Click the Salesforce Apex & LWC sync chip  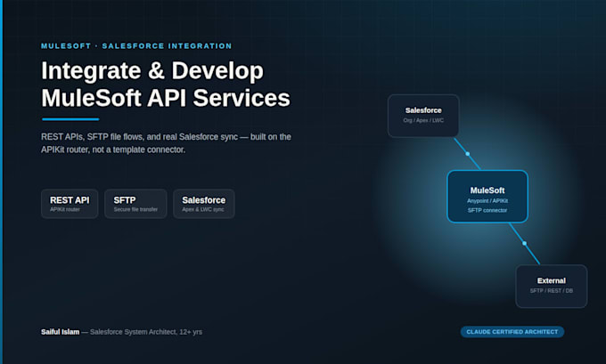204,204
